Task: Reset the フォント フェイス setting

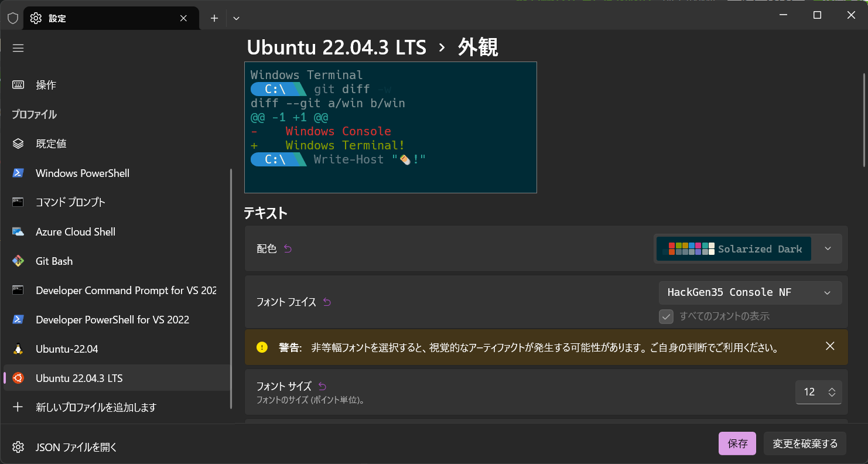Action: [327, 302]
